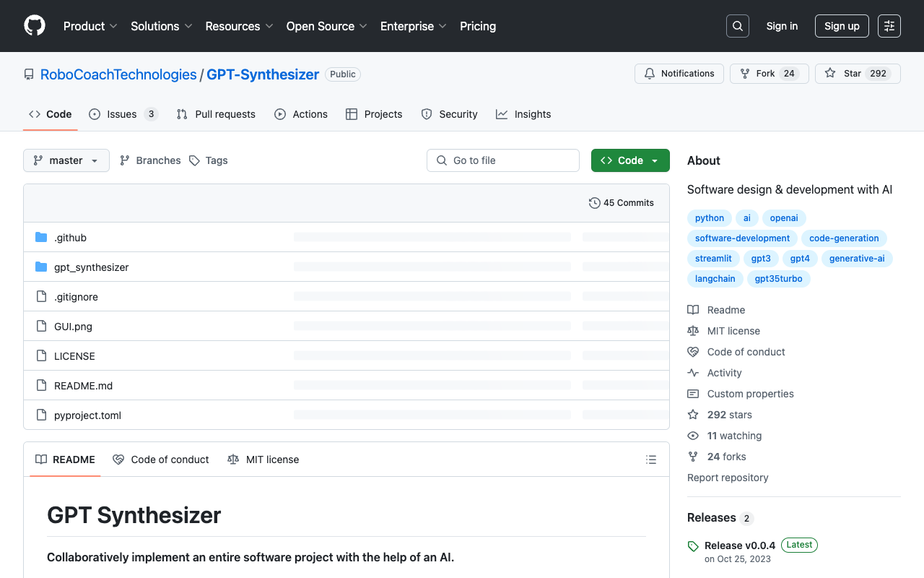Show the Code of conduct file tab

coord(161,460)
